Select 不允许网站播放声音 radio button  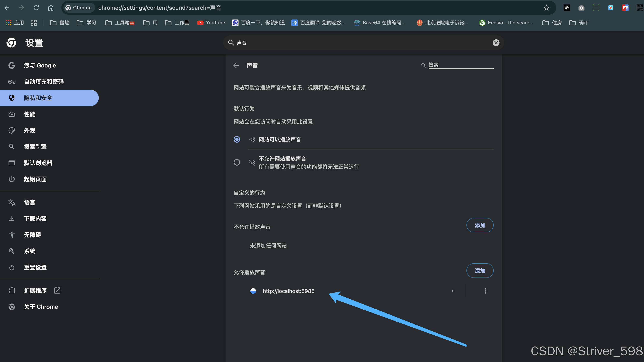tap(237, 163)
